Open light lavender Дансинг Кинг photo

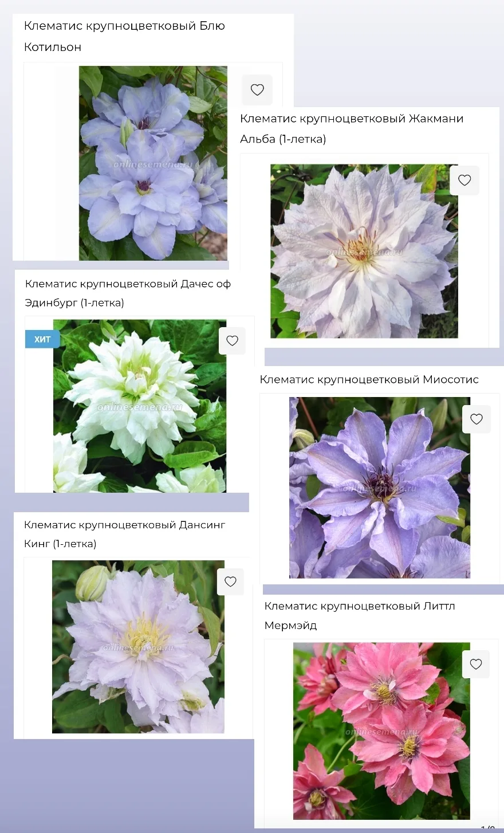138,647
